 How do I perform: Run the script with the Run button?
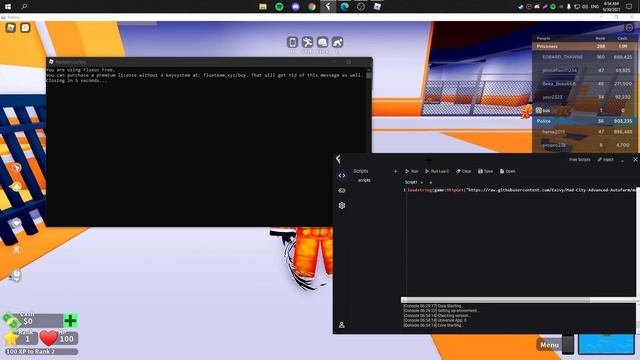tap(412, 171)
